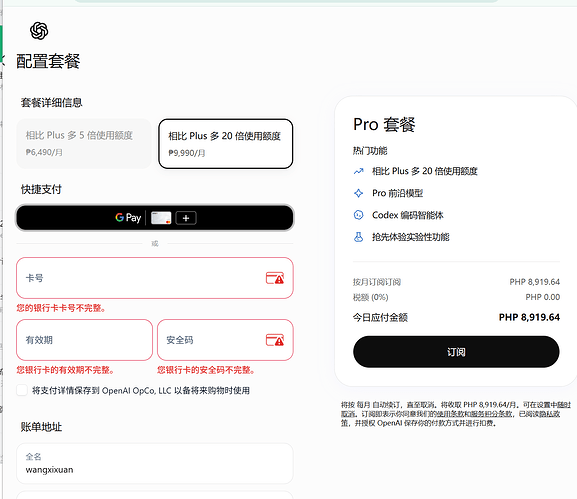Click the 订阅 subscribe button

(456, 352)
